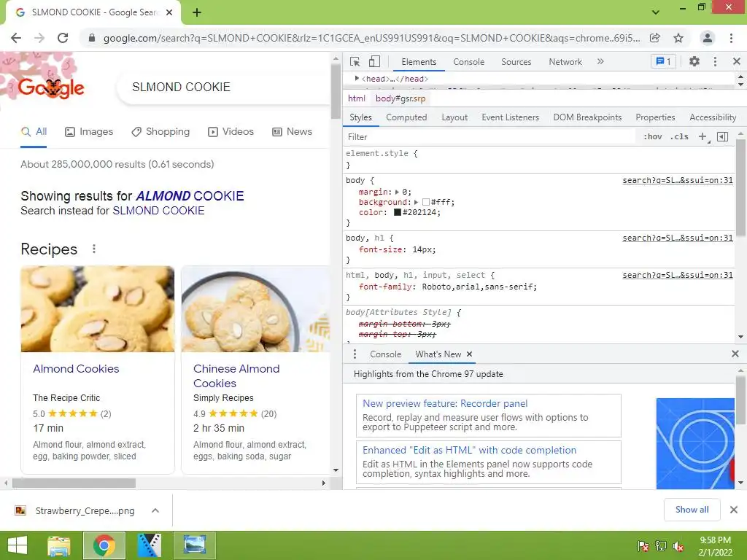Close the DevTools panel
The width and height of the screenshot is (747, 560).
pyautogui.click(x=737, y=61)
